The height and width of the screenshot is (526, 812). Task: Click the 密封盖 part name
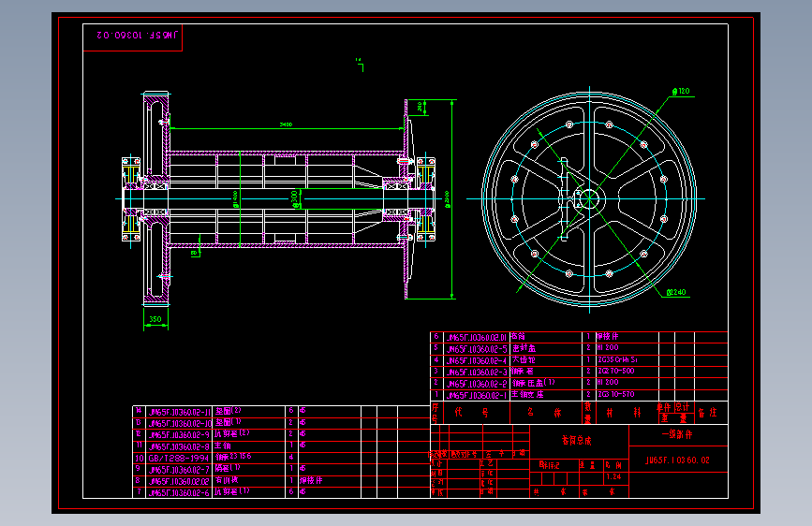524,348
